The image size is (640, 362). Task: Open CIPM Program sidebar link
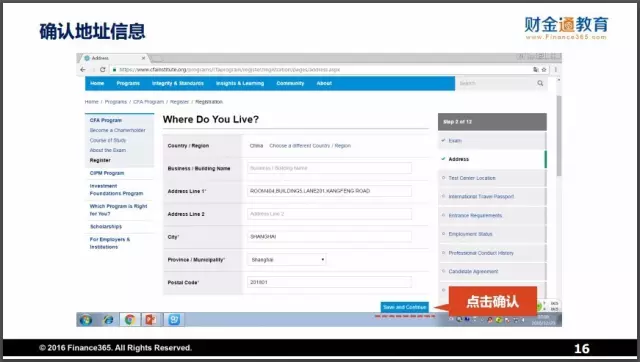(107, 173)
